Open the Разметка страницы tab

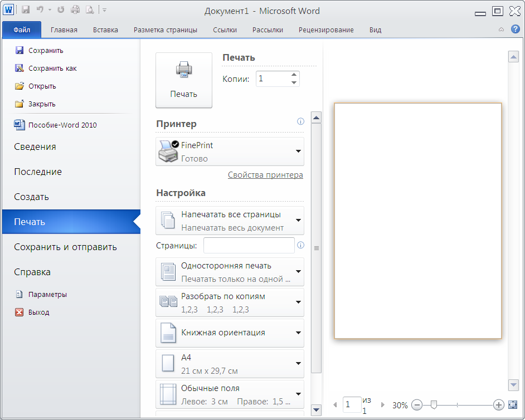[x=166, y=30]
